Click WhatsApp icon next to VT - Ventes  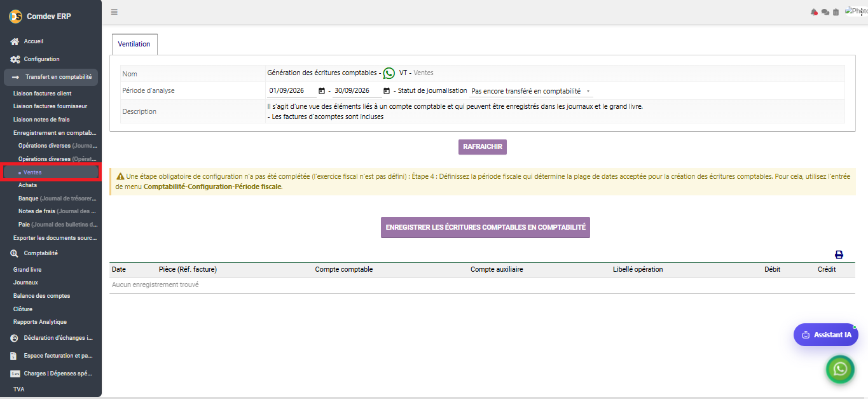[x=389, y=73]
